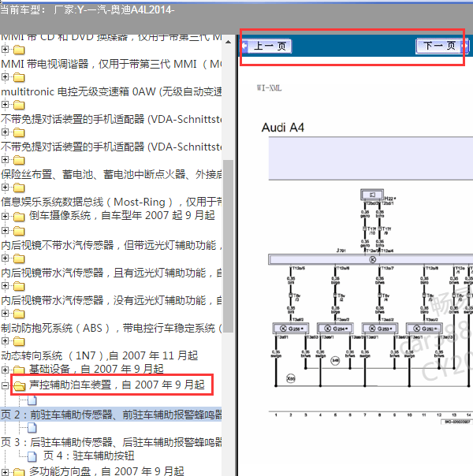The width and height of the screenshot is (473, 476).
Task: Select folder icon of 多功能方向盘
Action: click(x=19, y=472)
